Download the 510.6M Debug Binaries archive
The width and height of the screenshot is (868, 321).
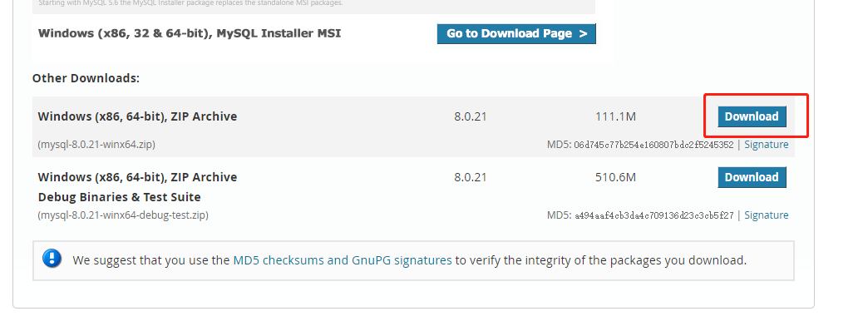click(752, 178)
